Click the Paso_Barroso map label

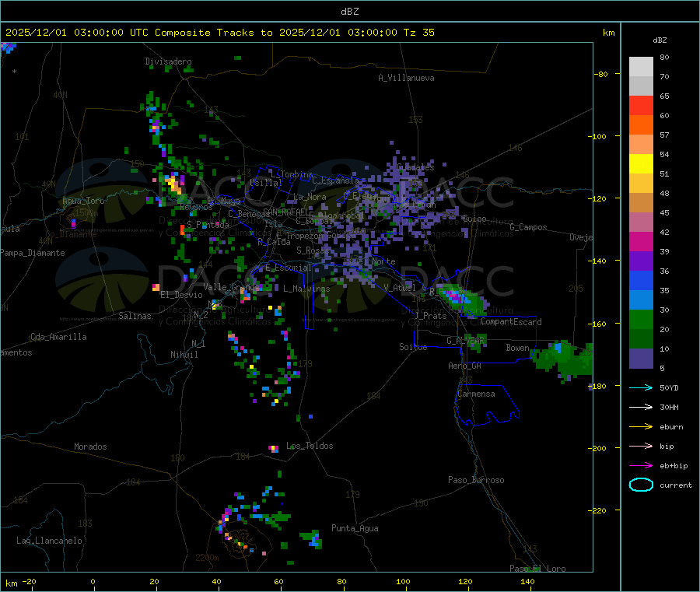pyautogui.click(x=476, y=480)
